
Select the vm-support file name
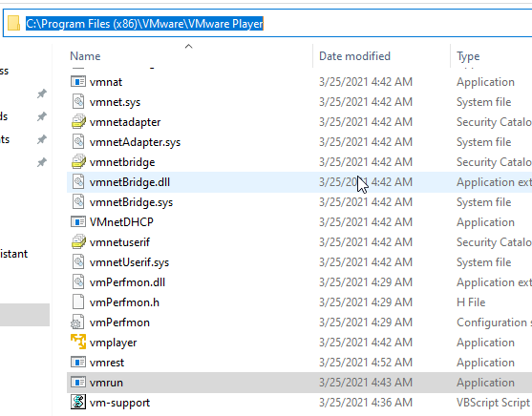[119, 403]
